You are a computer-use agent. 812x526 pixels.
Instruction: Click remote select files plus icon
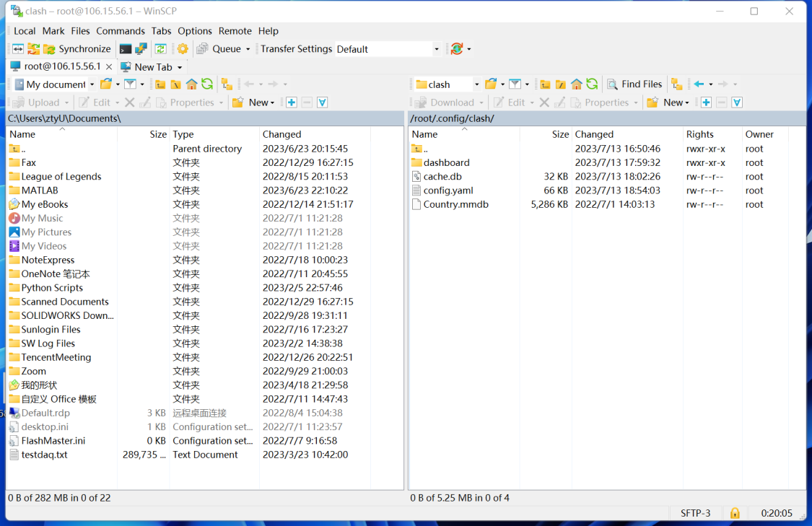point(706,102)
